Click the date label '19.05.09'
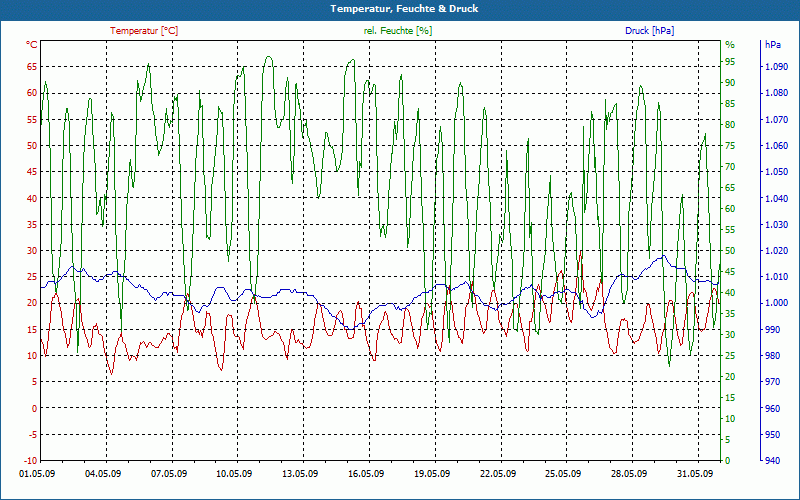The height and width of the screenshot is (500, 800). point(432,473)
